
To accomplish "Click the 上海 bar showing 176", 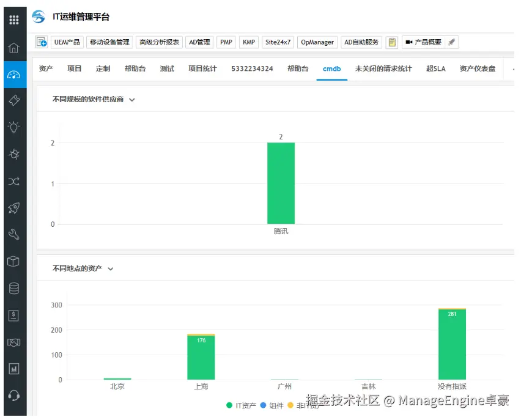I will tap(201, 358).
